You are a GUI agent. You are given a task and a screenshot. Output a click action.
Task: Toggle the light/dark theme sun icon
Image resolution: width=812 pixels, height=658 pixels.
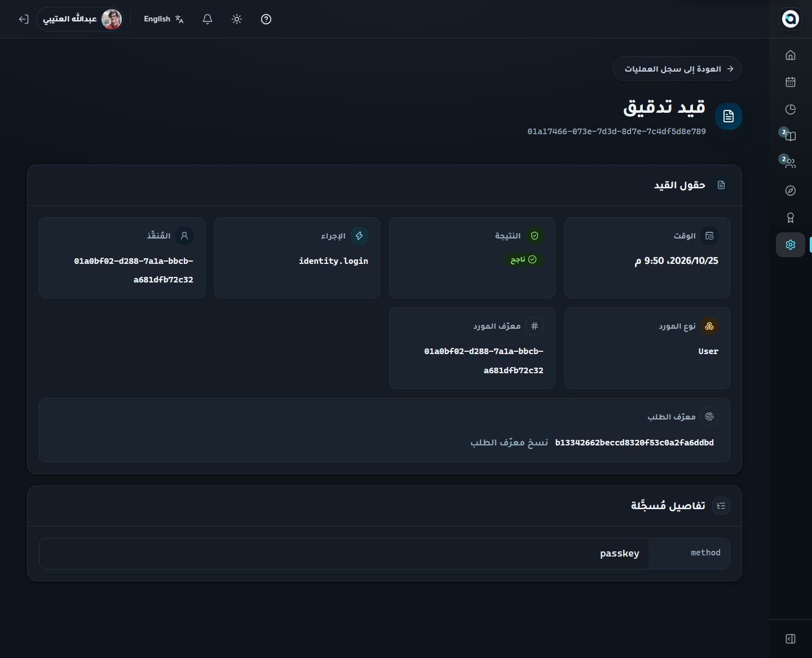(237, 19)
